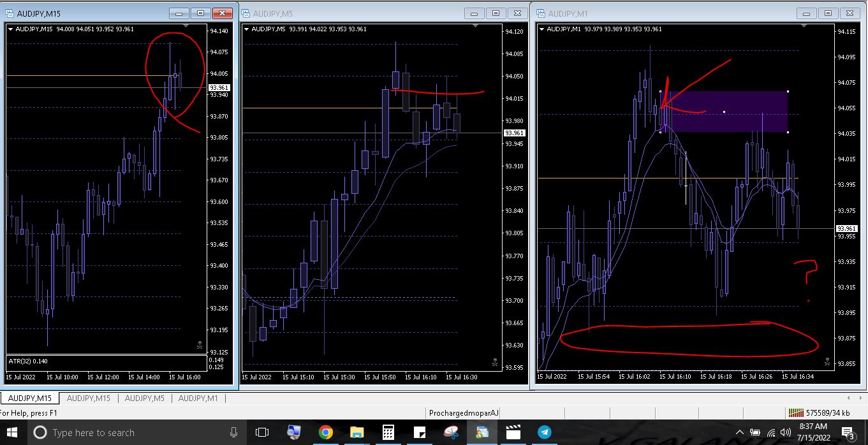The width and height of the screenshot is (868, 445).
Task: Click the 93.961 price label on M5 chart
Action: tap(514, 133)
